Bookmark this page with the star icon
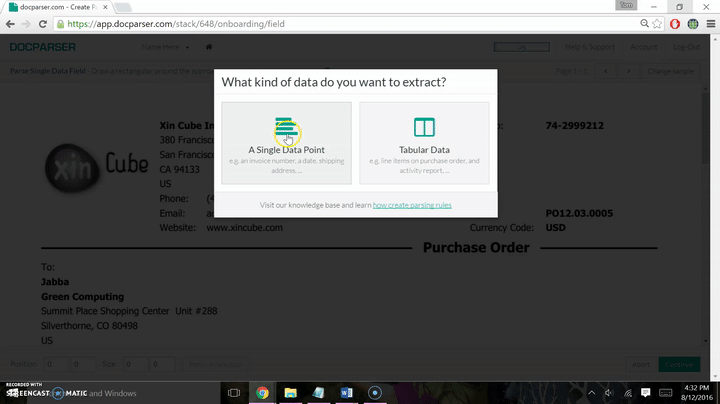The width and height of the screenshot is (720, 404). [658, 23]
